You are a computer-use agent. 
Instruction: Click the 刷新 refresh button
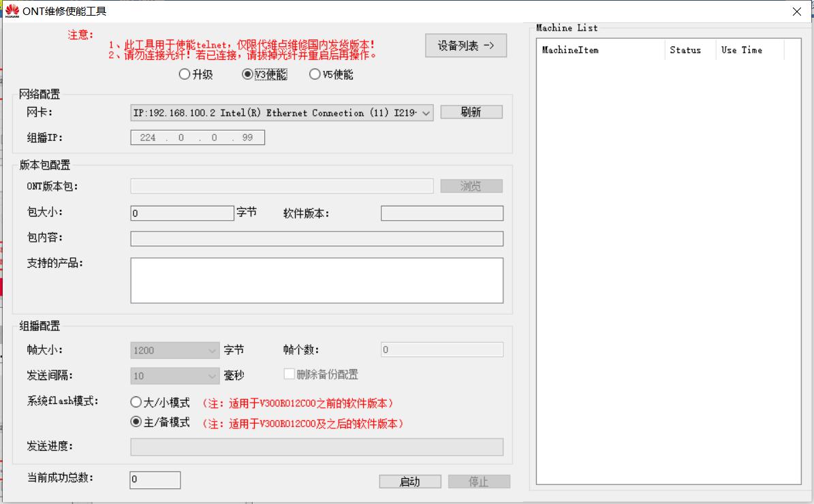click(471, 112)
